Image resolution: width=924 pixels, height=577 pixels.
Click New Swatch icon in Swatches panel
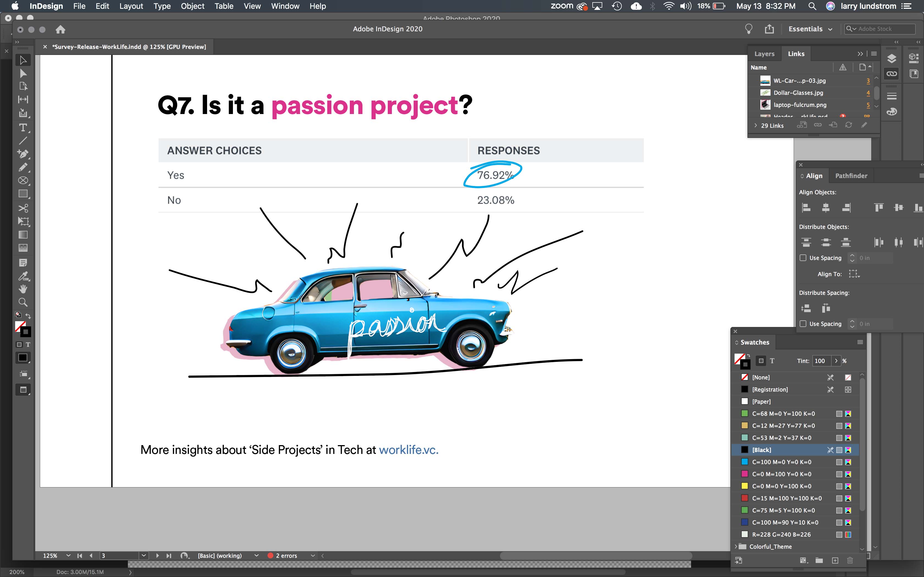[835, 560]
